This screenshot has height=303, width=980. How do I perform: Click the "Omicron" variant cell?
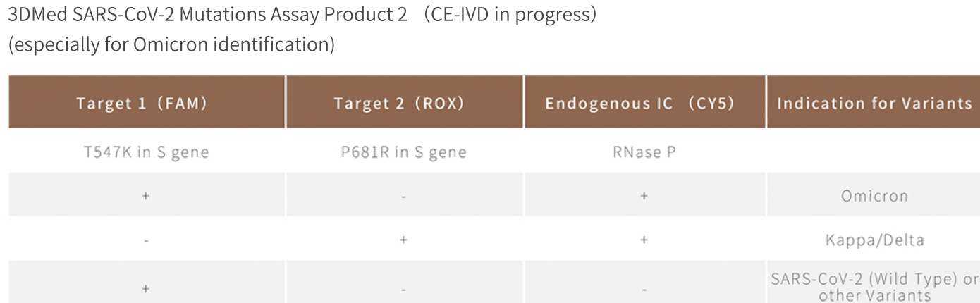pyautogui.click(x=874, y=196)
